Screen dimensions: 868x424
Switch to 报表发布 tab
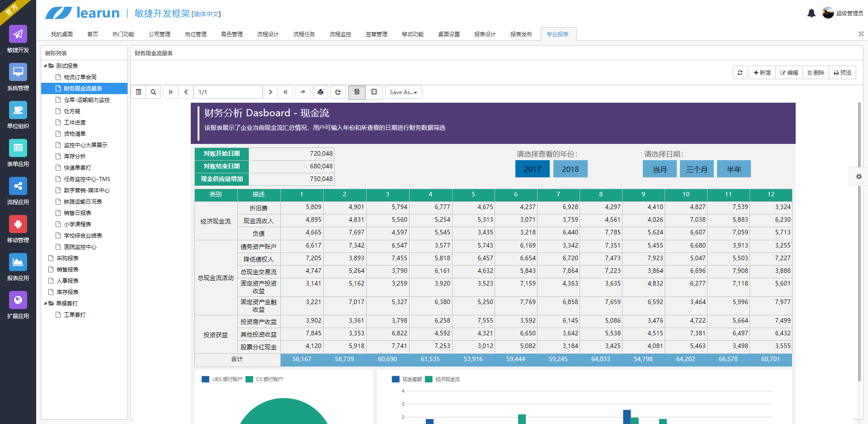click(521, 34)
